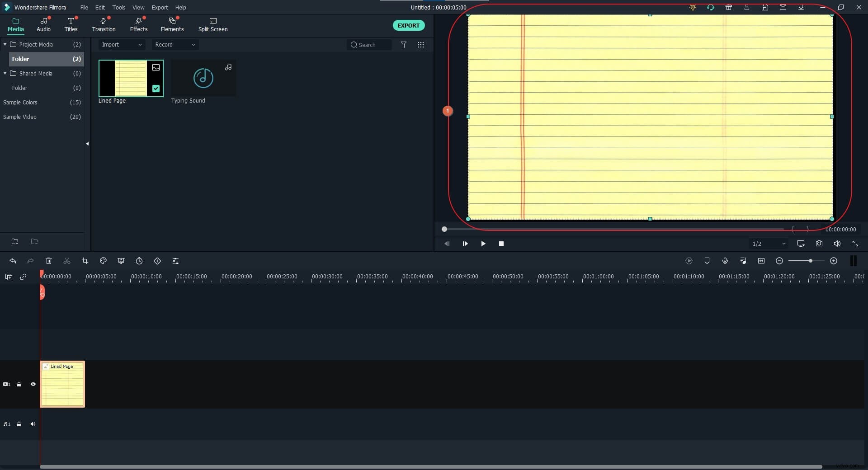Take a snapshot with the camera icon
This screenshot has height=470, width=868.
pyautogui.click(x=819, y=244)
